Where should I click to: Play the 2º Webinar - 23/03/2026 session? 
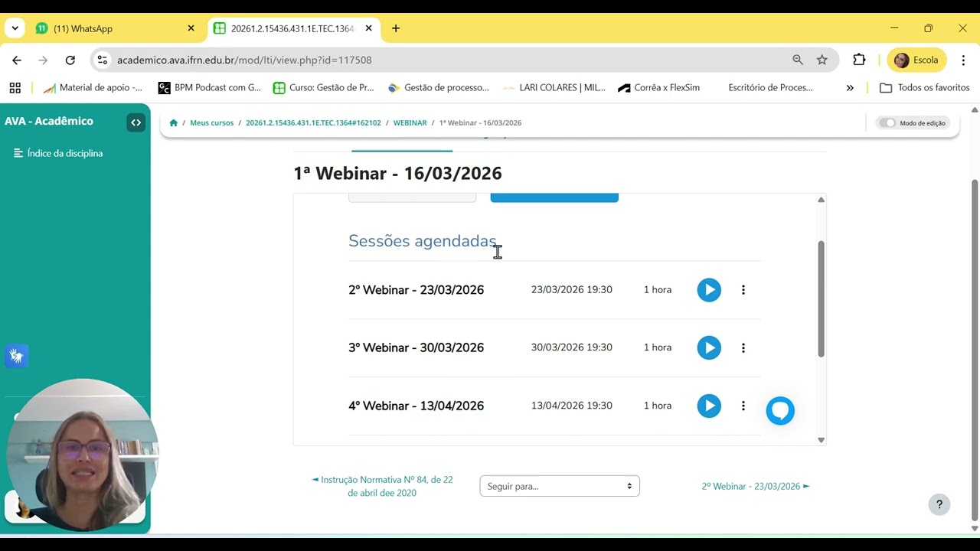709,290
